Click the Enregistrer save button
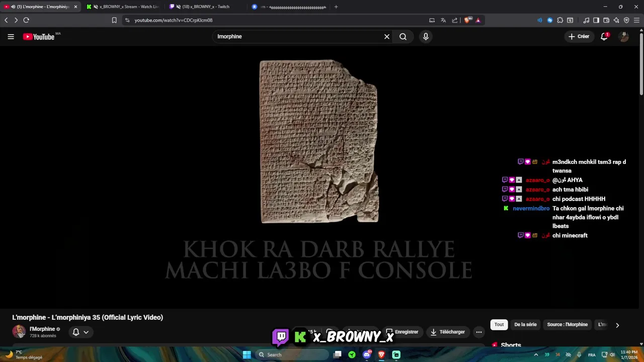Image resolution: width=644 pixels, height=362 pixels. pyautogui.click(x=403, y=332)
